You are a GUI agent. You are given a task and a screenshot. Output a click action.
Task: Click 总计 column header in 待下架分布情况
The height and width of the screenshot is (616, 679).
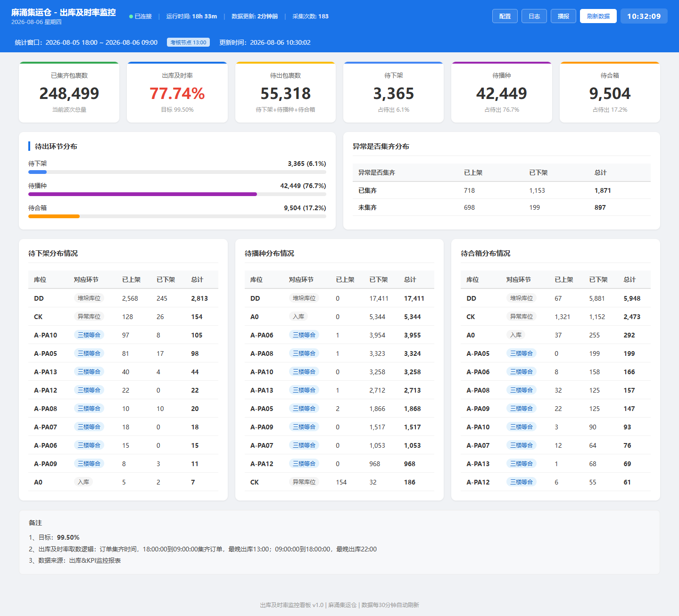(x=197, y=279)
